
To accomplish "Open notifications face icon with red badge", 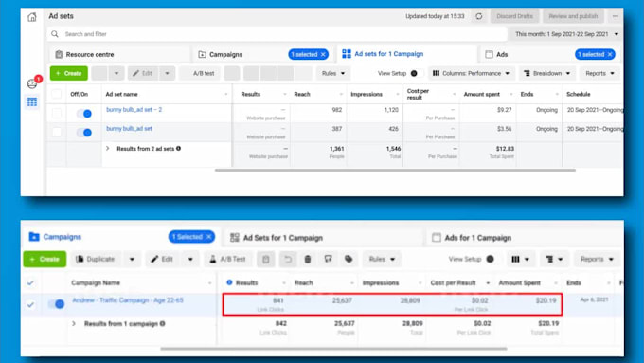I will 33,83.
